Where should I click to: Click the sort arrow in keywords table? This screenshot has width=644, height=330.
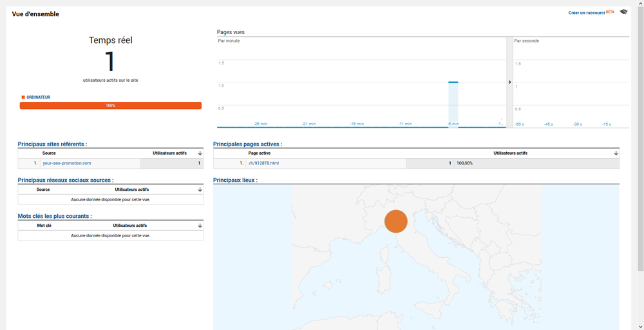tap(200, 226)
